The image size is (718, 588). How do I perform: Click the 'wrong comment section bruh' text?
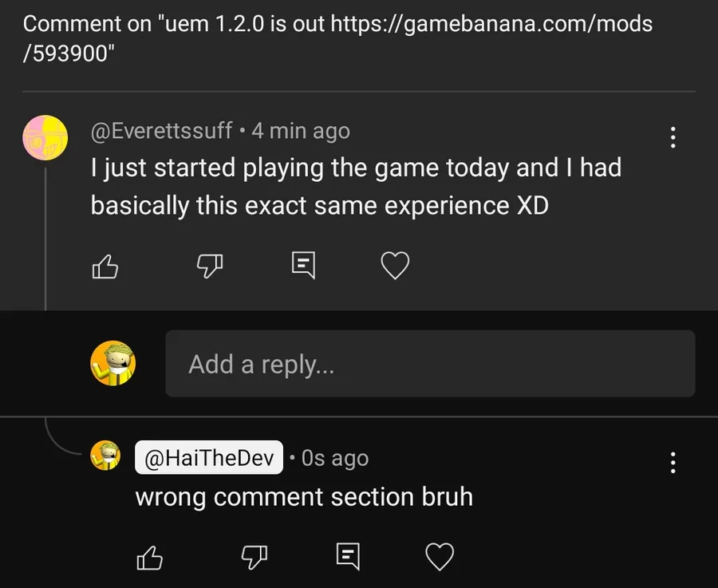point(304,497)
